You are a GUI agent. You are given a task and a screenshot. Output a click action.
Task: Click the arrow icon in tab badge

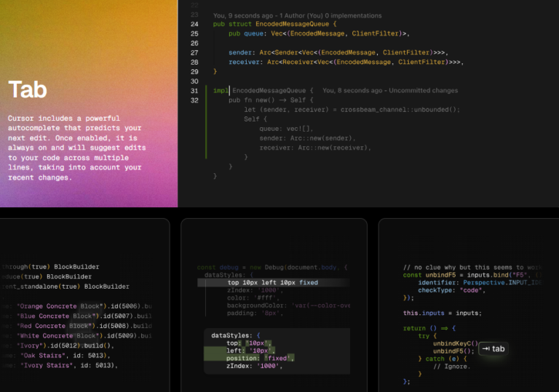485,348
